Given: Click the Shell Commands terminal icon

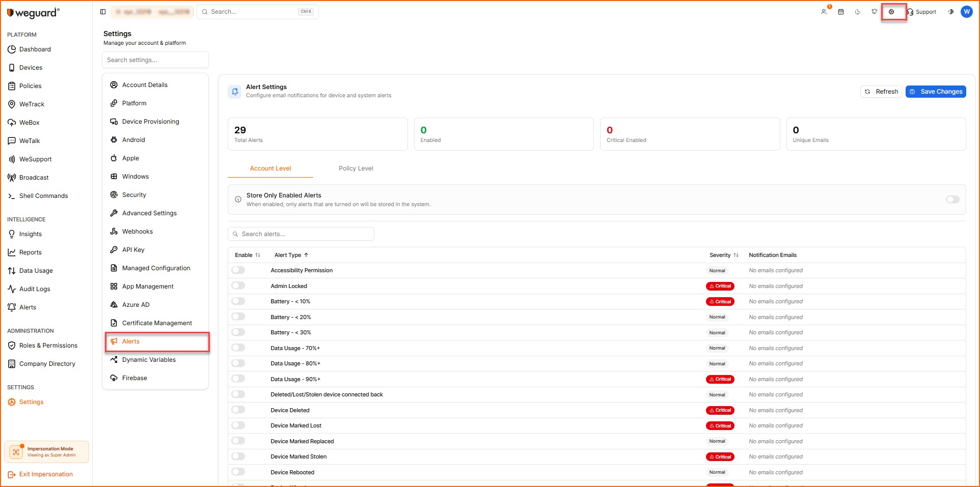Looking at the screenshot, I should (12, 196).
